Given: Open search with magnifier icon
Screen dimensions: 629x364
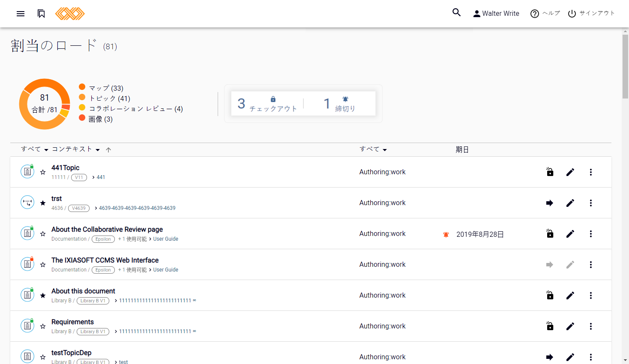Looking at the screenshot, I should (457, 12).
